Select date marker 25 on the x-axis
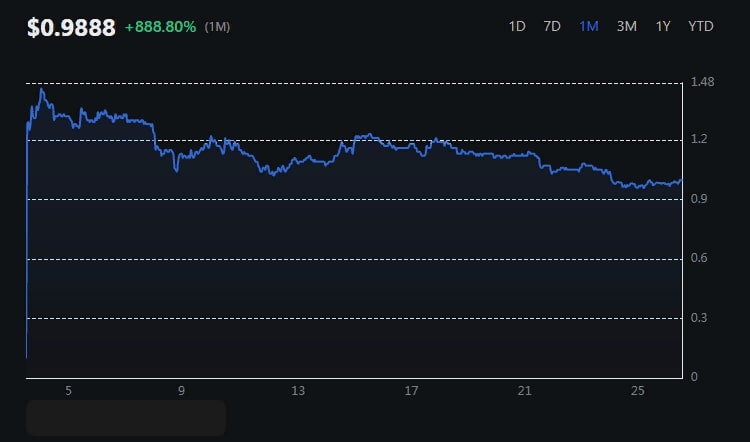750x442 pixels. (638, 391)
